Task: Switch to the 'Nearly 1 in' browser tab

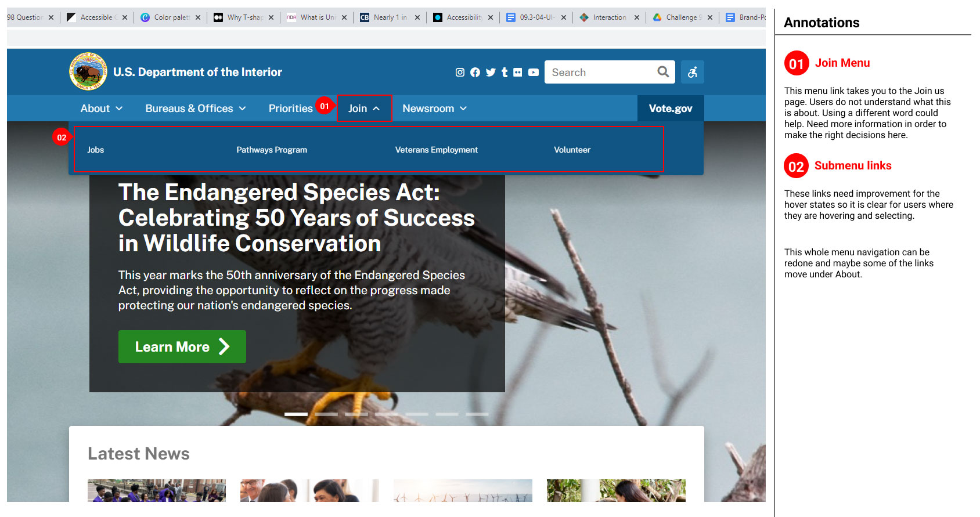Action: pos(389,17)
